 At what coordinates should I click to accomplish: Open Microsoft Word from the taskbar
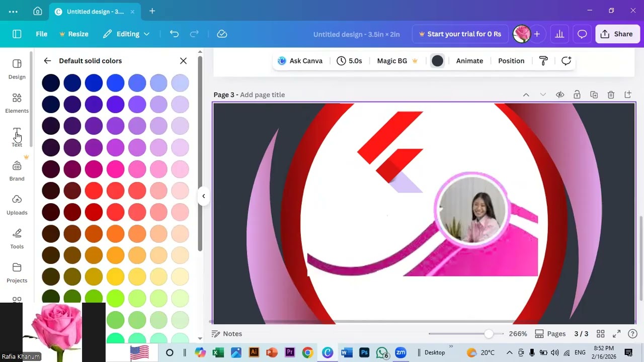click(346, 352)
